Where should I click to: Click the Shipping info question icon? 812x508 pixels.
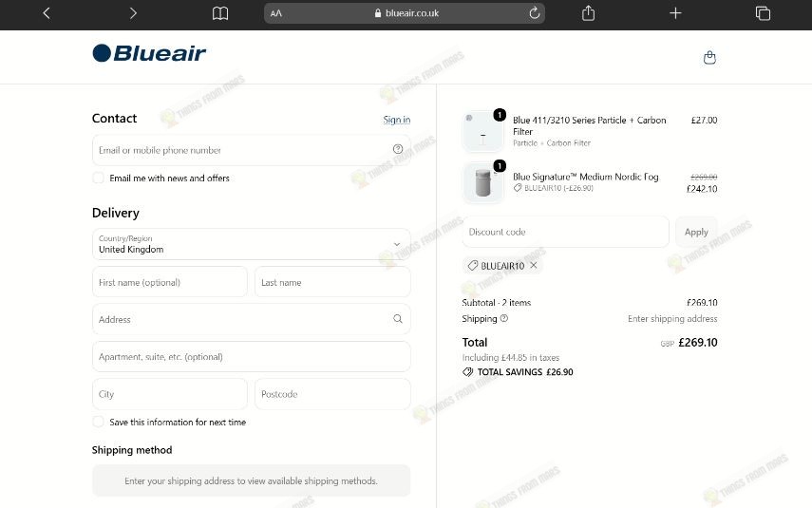tap(504, 318)
